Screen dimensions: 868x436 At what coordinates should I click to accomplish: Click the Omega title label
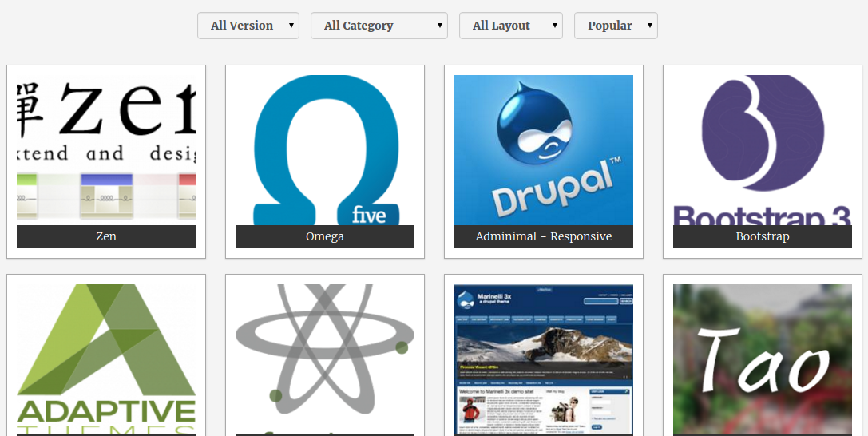(325, 236)
